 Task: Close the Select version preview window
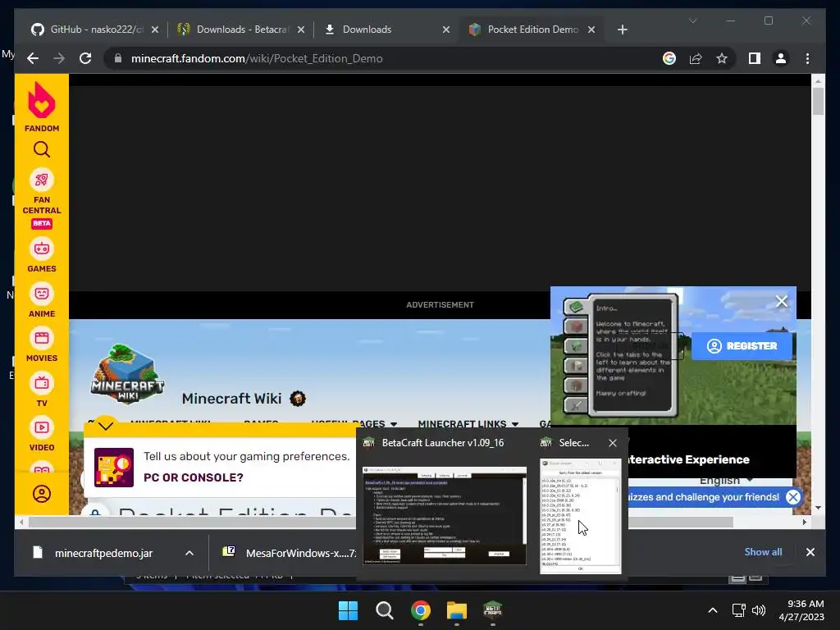pos(612,442)
